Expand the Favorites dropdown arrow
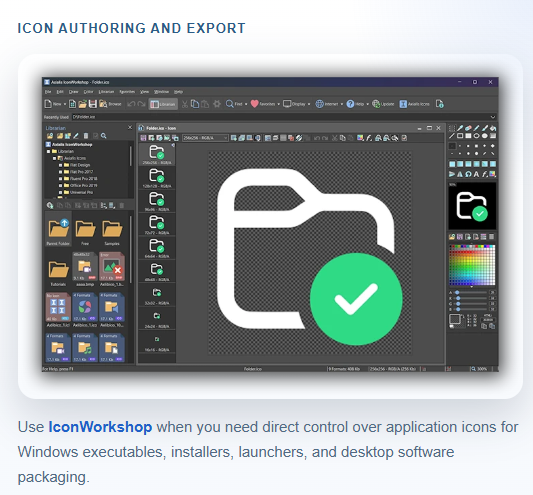533x495 pixels. pyautogui.click(x=278, y=104)
